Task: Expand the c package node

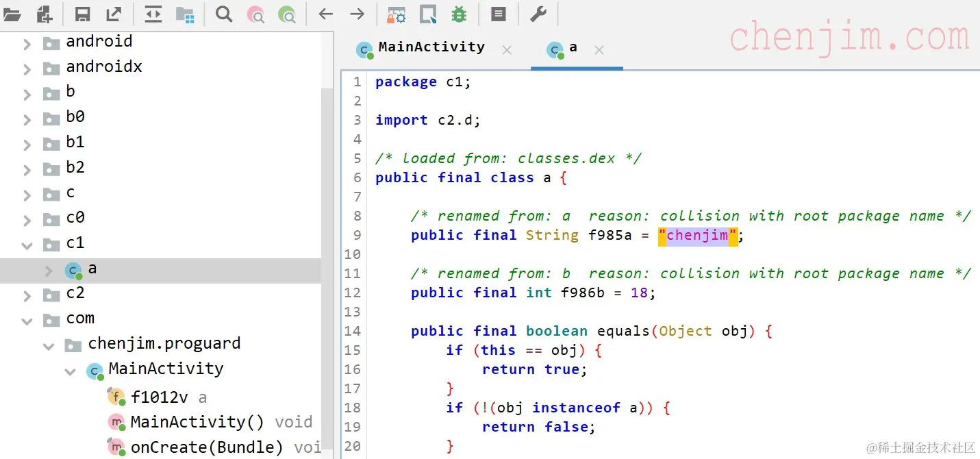Action: 27,195
